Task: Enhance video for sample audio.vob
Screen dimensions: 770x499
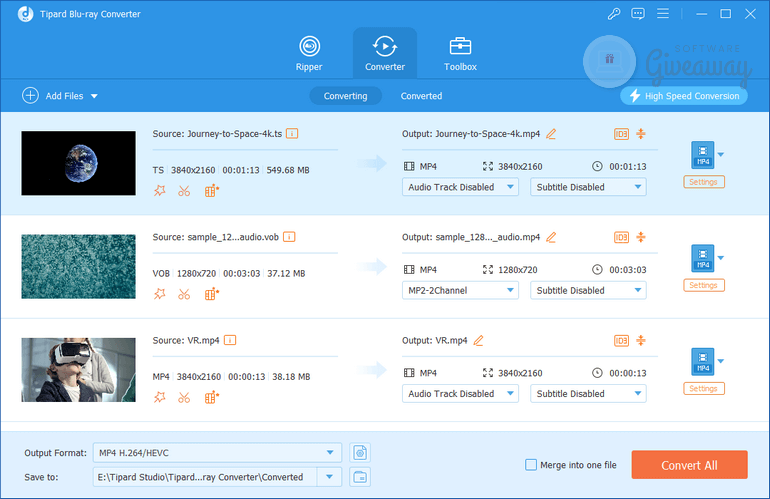Action: [x=211, y=294]
